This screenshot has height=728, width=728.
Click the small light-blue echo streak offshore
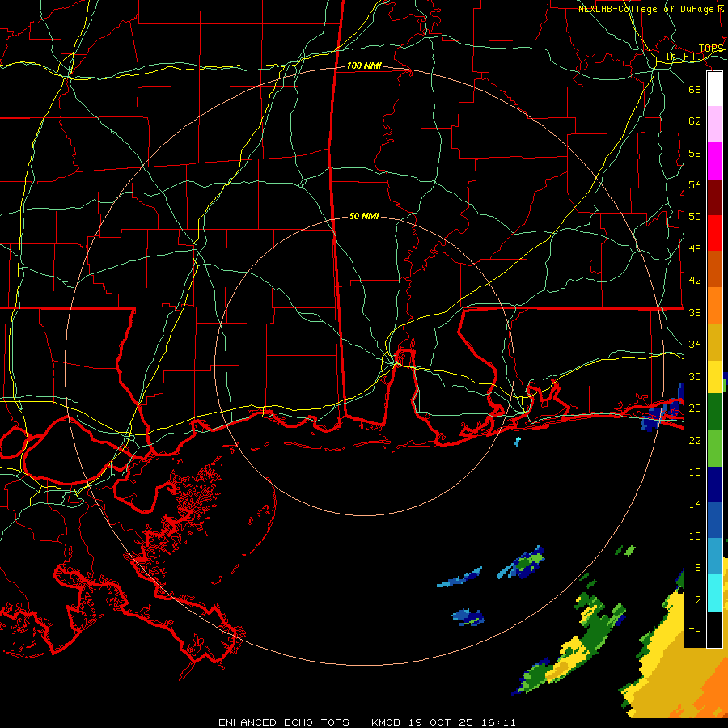[x=459, y=578]
